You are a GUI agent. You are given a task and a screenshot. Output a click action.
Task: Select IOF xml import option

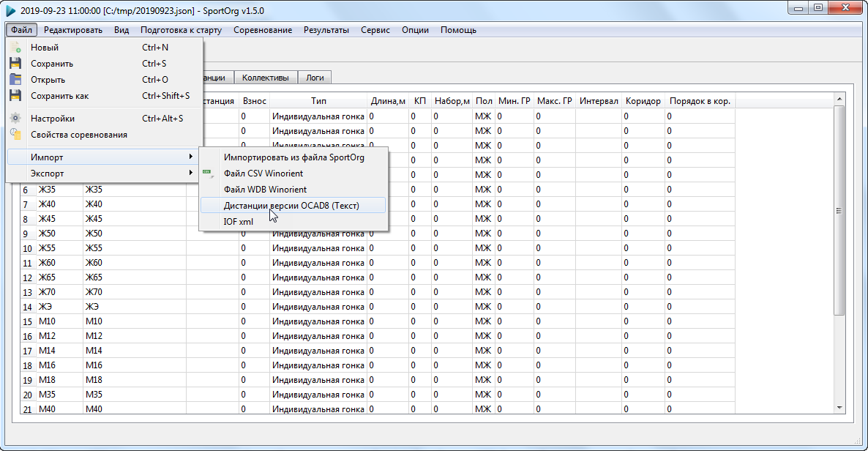click(293, 222)
